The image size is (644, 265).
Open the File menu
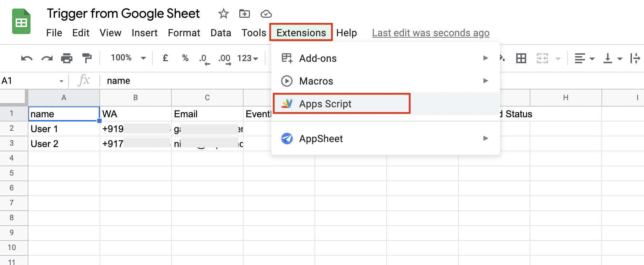[x=54, y=33]
